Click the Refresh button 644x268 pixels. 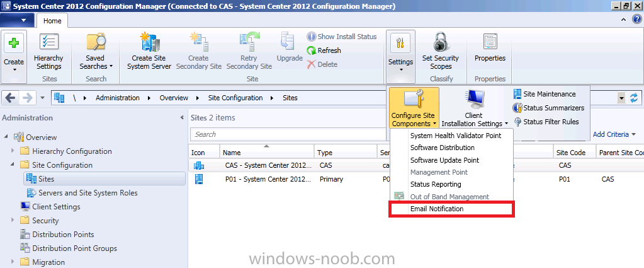pyautogui.click(x=324, y=50)
